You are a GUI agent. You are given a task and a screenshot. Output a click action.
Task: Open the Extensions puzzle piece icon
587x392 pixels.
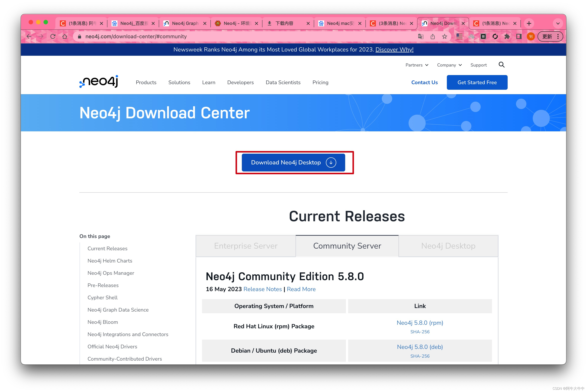pos(507,36)
